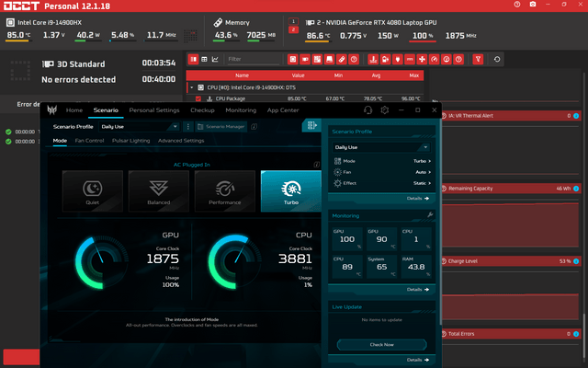Click info icon beside Total Errors
The image size is (588, 368).
coord(576,334)
